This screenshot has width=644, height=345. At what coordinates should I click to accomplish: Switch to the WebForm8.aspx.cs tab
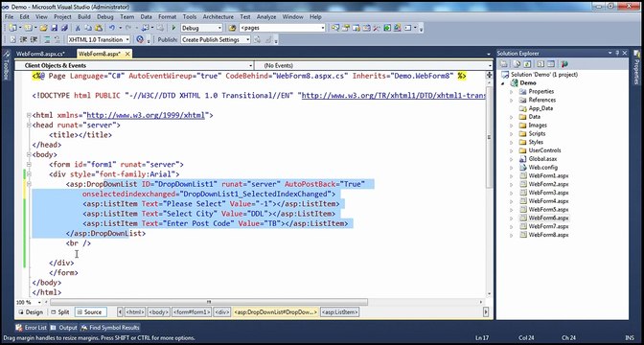[x=40, y=54]
